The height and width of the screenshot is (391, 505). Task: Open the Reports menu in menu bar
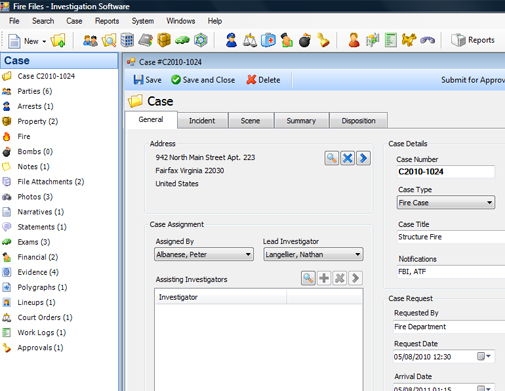click(x=107, y=21)
